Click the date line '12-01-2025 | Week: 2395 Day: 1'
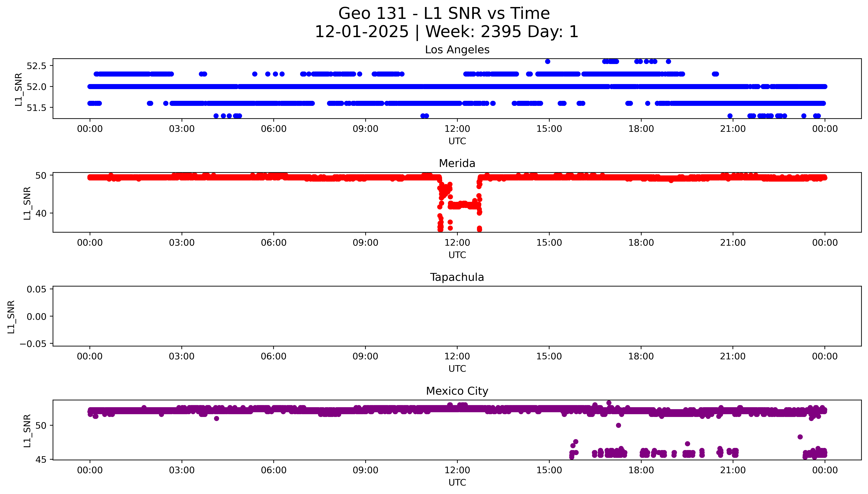The image size is (868, 494). coord(446,32)
